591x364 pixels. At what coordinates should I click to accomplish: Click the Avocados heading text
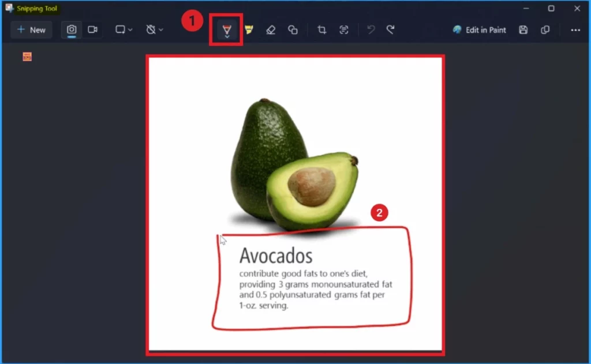[276, 256]
